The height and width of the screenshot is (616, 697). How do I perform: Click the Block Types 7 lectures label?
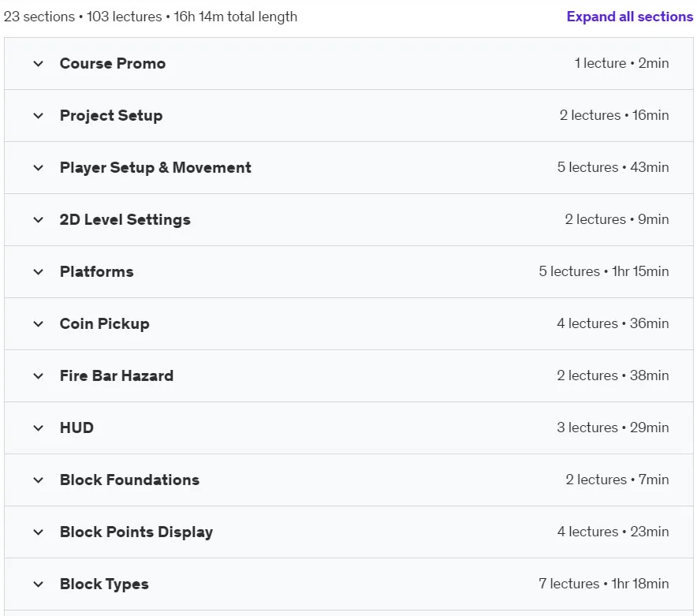point(569,584)
